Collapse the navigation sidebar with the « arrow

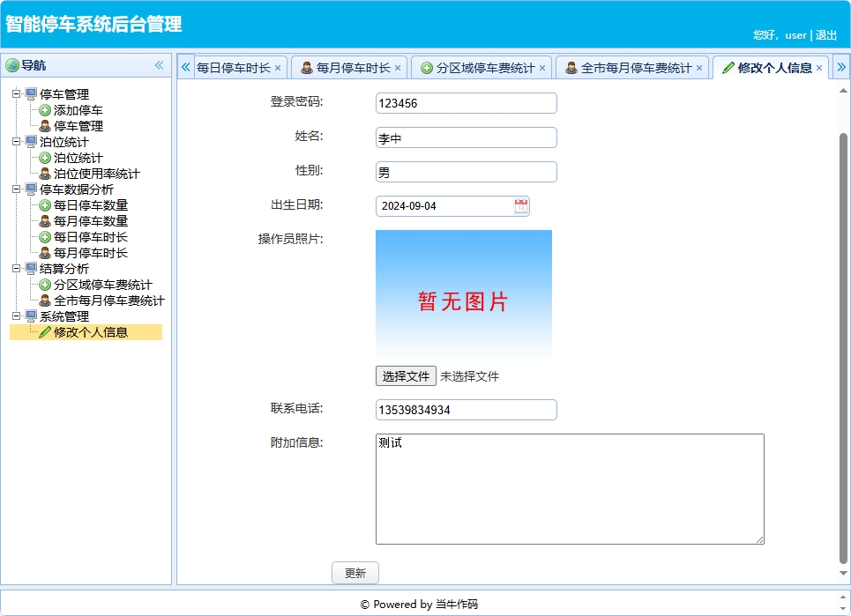[x=160, y=64]
